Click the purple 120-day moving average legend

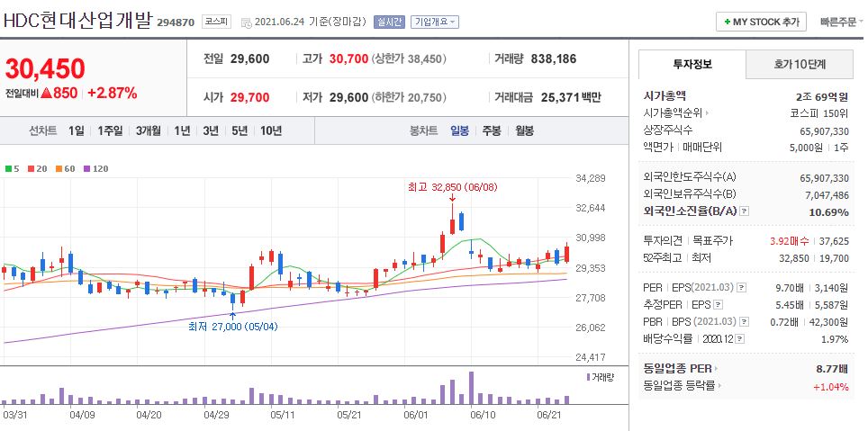(x=95, y=169)
